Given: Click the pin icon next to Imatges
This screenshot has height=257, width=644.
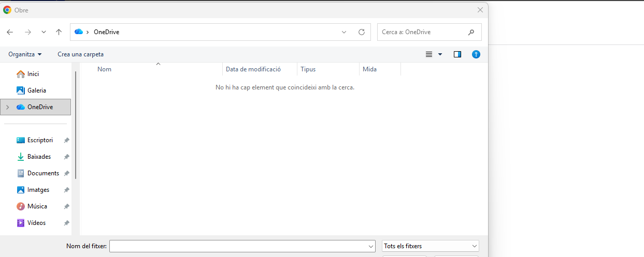Looking at the screenshot, I should coord(66,190).
